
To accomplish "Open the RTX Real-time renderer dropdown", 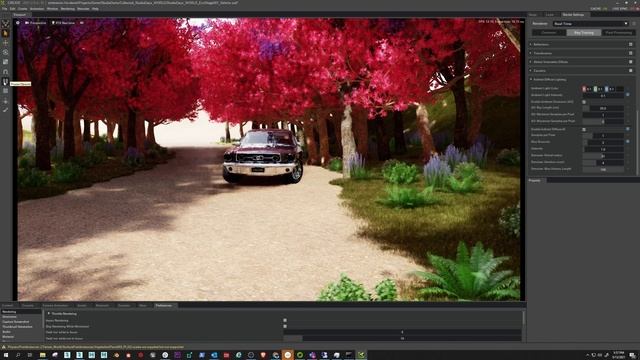I will [63, 23].
